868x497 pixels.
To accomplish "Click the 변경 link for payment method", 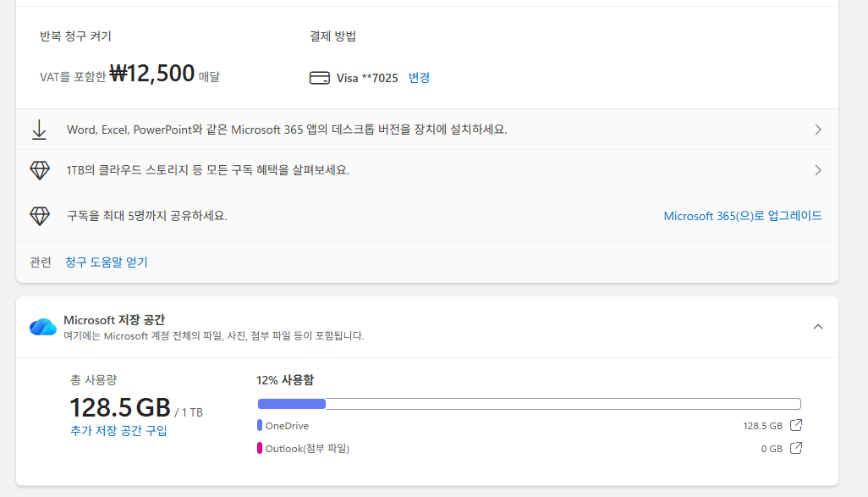I will click(x=419, y=78).
